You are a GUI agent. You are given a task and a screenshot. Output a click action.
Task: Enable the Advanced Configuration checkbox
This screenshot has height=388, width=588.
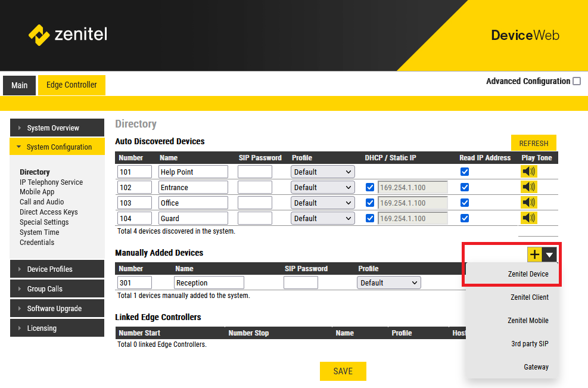(576, 81)
